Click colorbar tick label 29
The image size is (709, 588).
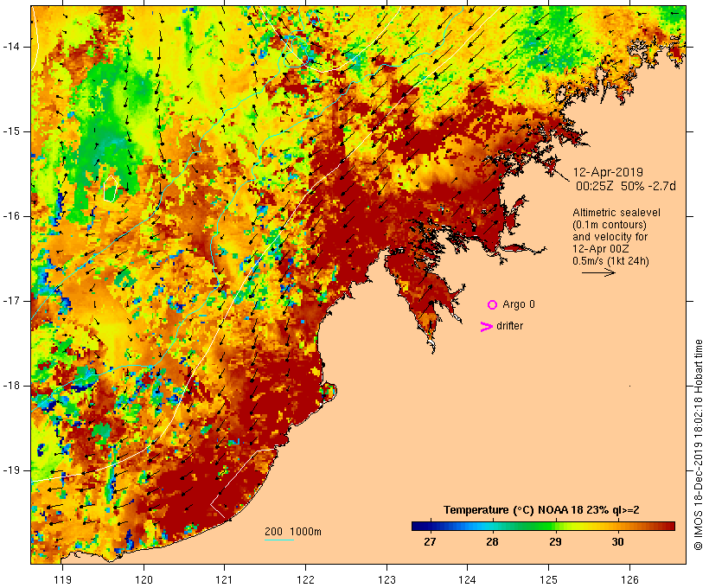tap(555, 542)
